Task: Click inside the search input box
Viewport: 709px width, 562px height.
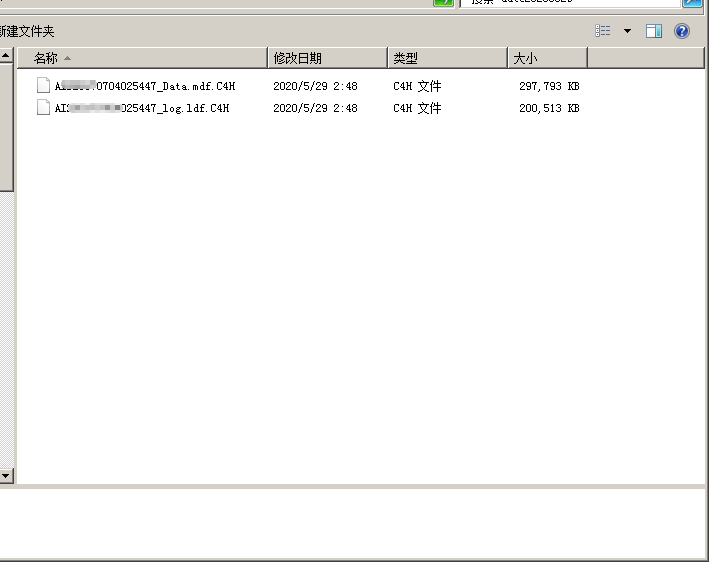Action: [570, 3]
